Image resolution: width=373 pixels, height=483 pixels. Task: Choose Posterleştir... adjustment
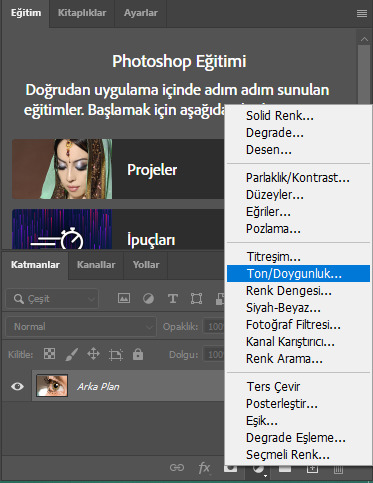point(299,404)
